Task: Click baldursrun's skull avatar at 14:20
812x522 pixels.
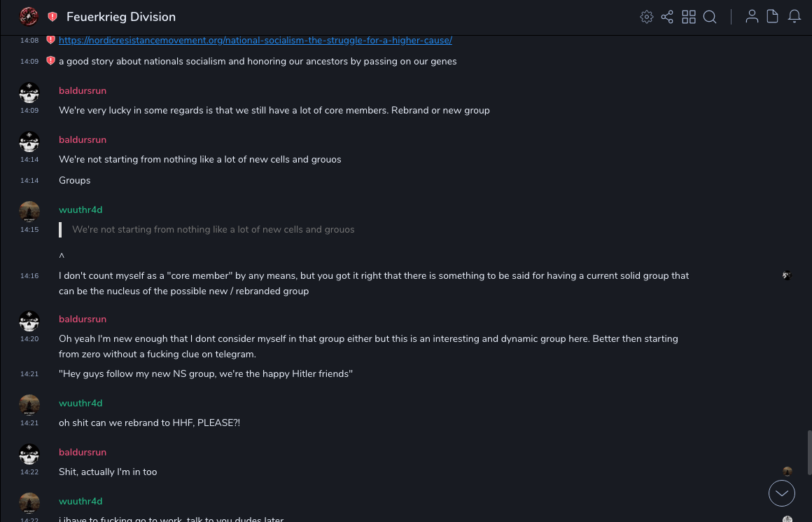Action: tap(29, 321)
